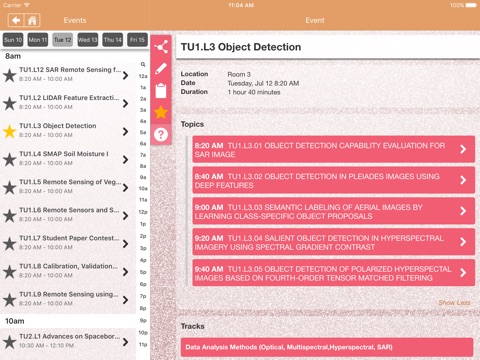Tap the back arrow icon
This screenshot has height=360, width=480.
16,20
